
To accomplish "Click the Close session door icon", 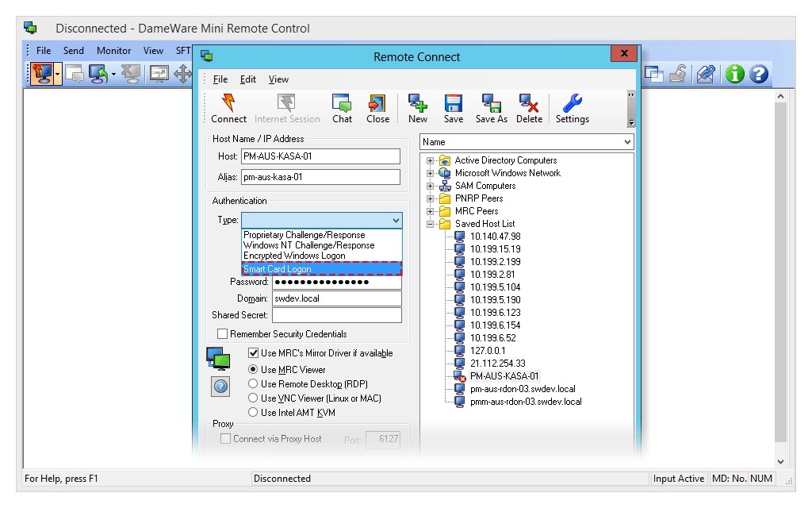I will point(377,102).
